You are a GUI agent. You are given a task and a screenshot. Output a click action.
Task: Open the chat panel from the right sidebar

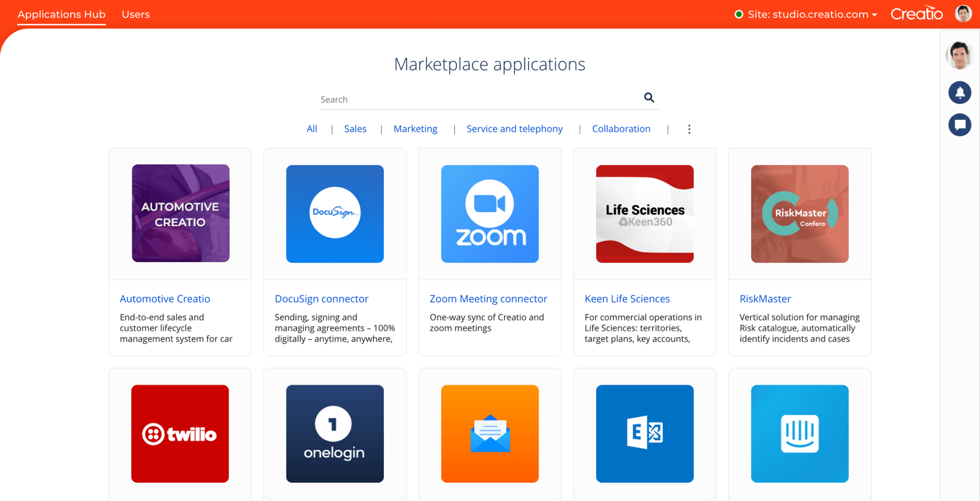tap(960, 125)
